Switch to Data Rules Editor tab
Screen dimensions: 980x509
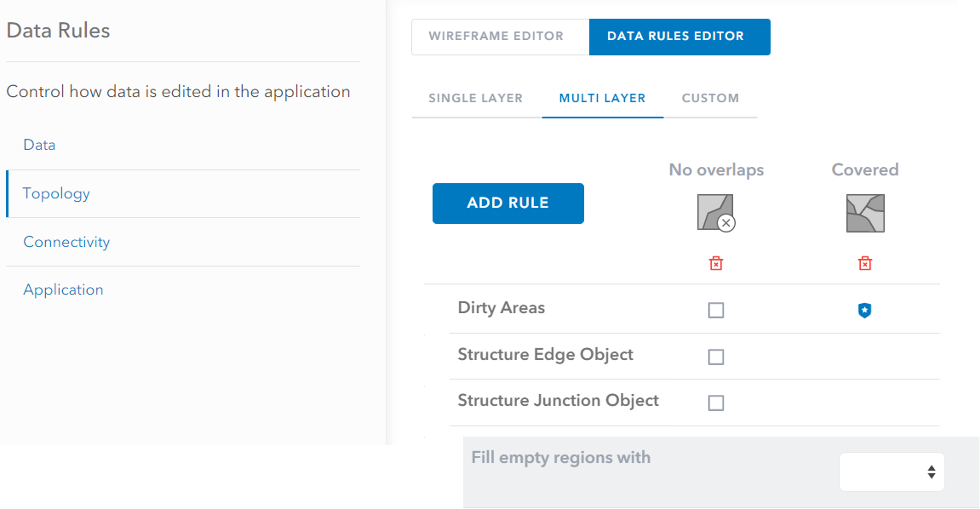pos(680,37)
